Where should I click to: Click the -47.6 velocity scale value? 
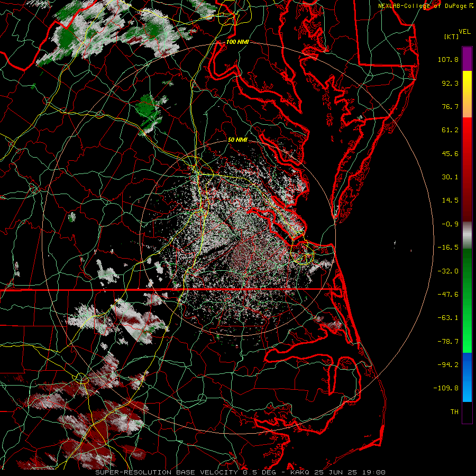pos(448,295)
